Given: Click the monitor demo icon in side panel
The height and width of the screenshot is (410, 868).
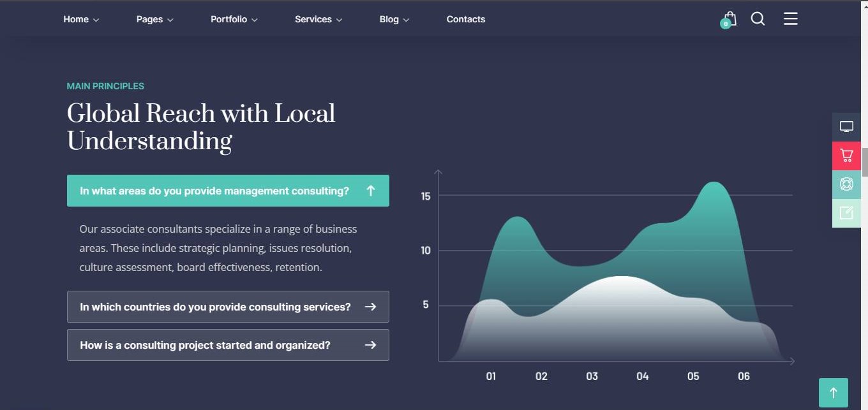Looking at the screenshot, I should tap(846, 127).
